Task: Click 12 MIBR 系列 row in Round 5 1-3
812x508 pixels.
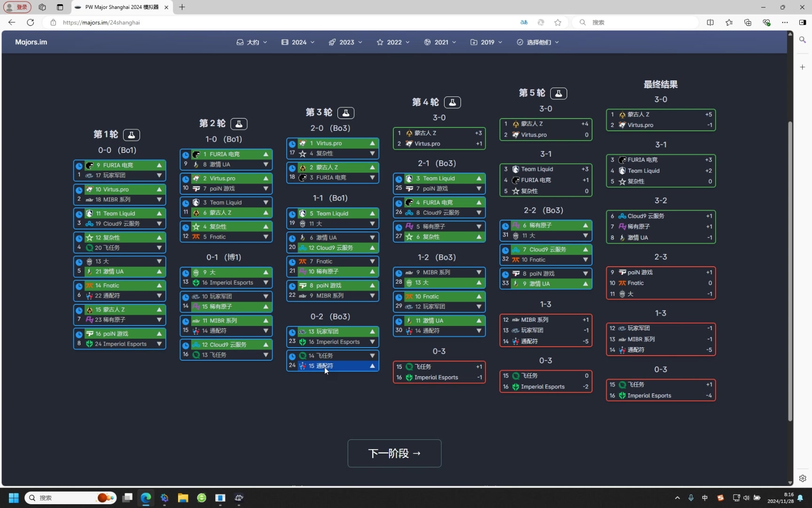Action: [546, 320]
